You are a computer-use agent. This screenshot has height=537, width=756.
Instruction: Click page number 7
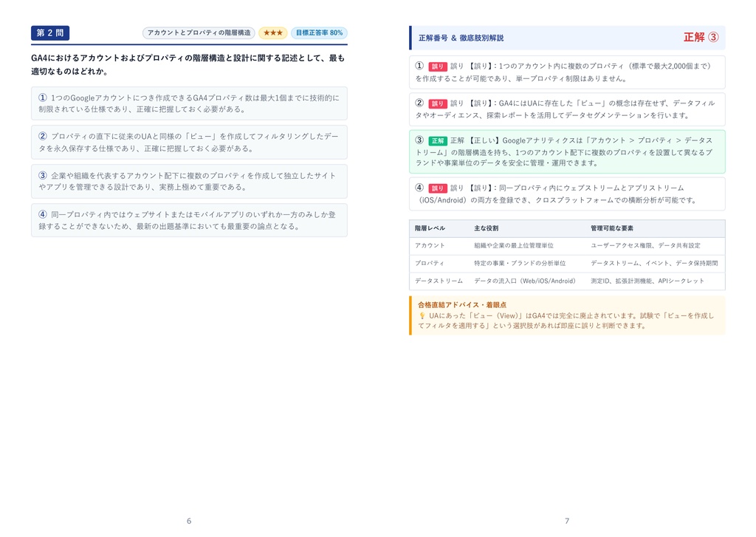click(567, 521)
